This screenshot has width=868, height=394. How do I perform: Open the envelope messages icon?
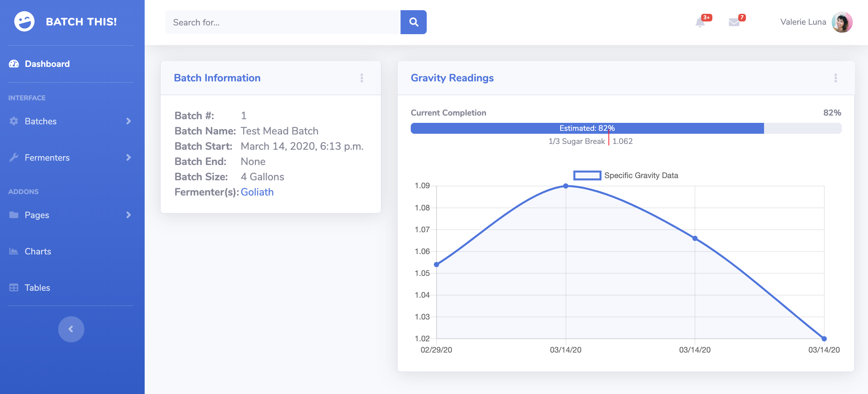coord(734,23)
